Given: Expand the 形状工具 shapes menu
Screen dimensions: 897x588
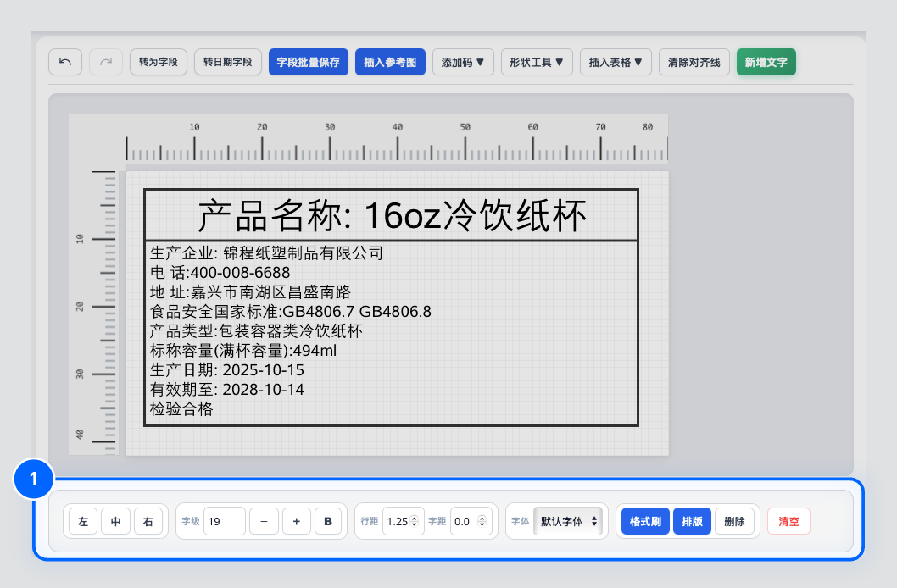Looking at the screenshot, I should click(x=537, y=61).
